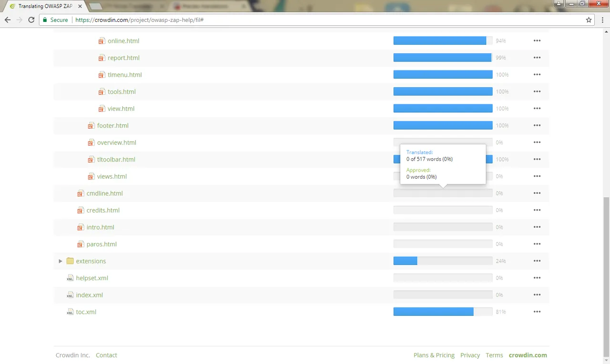Open more options for helpset.xml

(x=537, y=278)
